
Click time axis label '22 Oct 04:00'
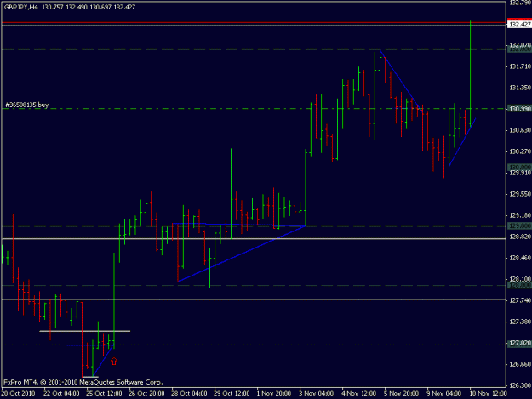click(61, 393)
